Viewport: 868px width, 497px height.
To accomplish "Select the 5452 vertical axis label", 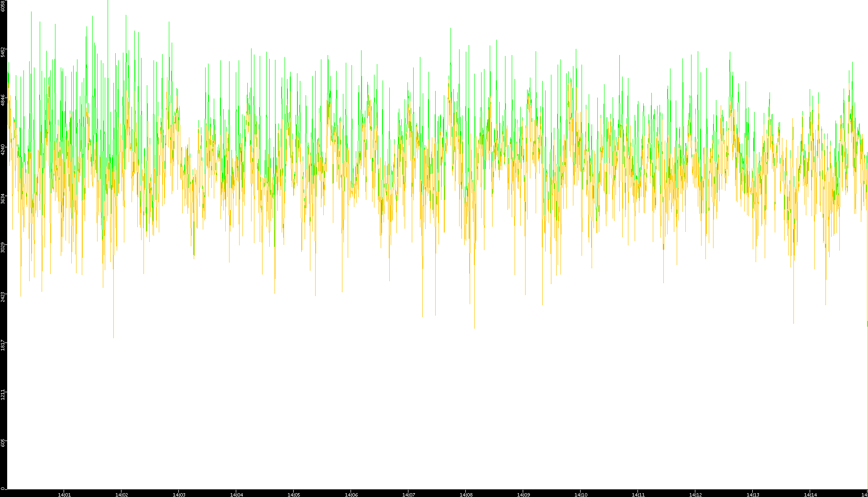I will pos(3,52).
